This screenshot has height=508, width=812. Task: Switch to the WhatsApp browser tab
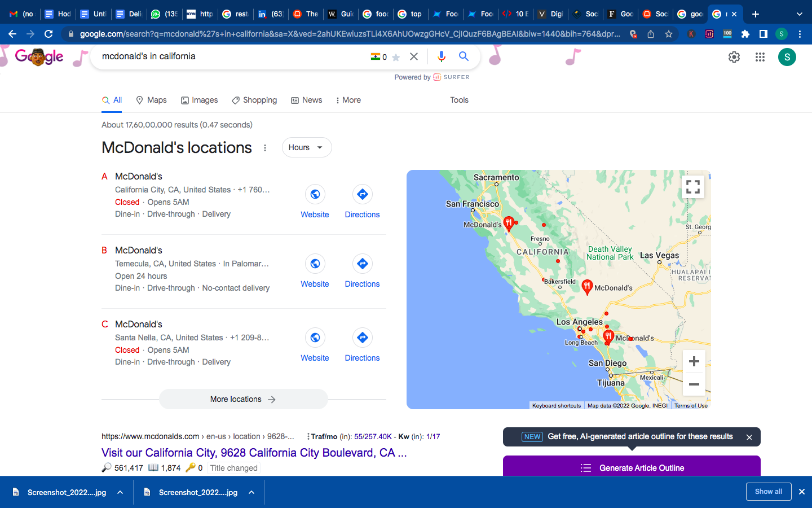(x=165, y=14)
